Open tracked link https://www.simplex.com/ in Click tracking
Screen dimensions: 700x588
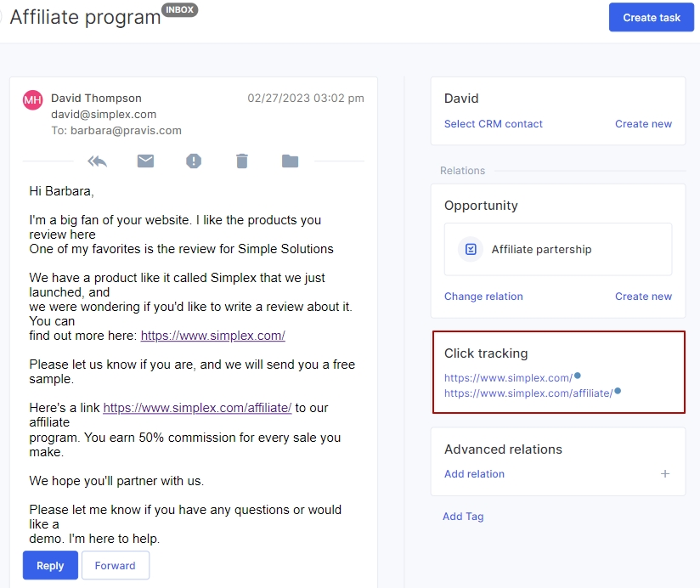(x=509, y=378)
